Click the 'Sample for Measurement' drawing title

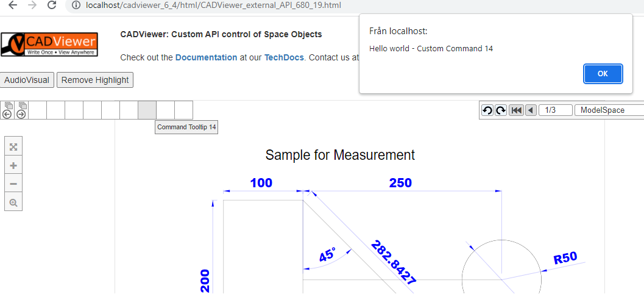click(x=340, y=155)
